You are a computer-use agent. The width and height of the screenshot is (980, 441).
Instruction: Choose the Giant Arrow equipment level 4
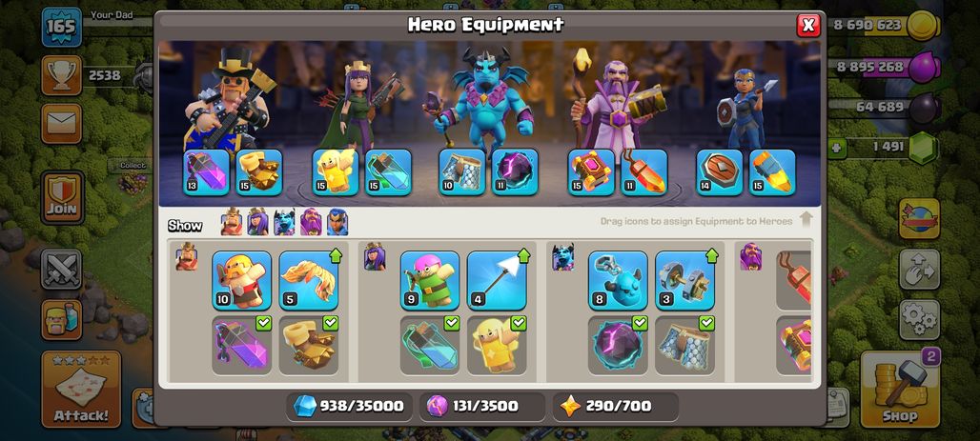pos(497,280)
